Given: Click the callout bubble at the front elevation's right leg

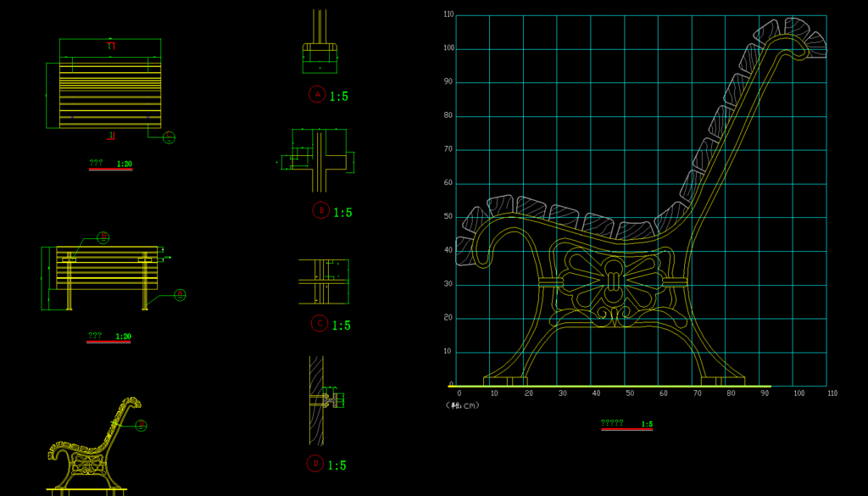Looking at the screenshot, I should tap(180, 295).
